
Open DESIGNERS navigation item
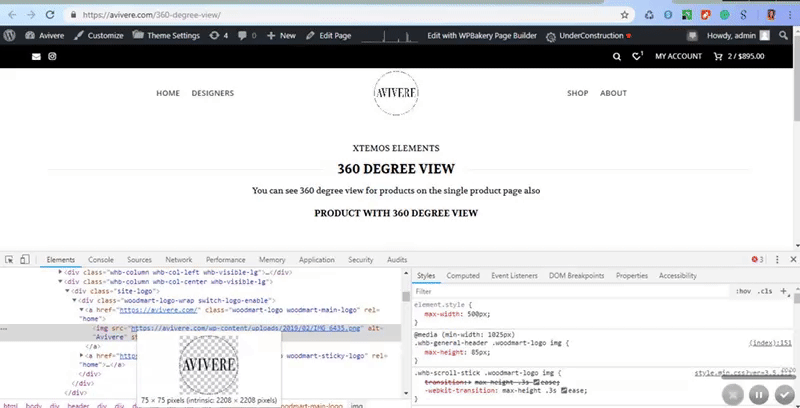coord(213,93)
